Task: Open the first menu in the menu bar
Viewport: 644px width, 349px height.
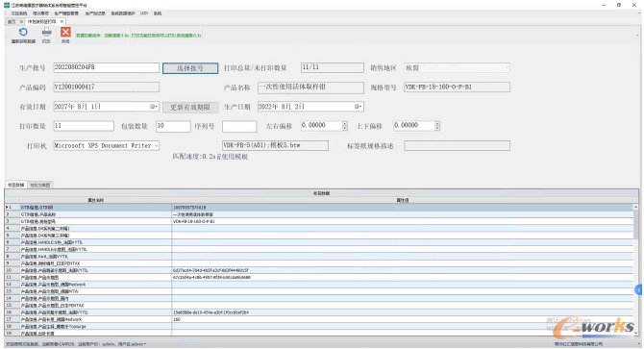Action: 19,13
